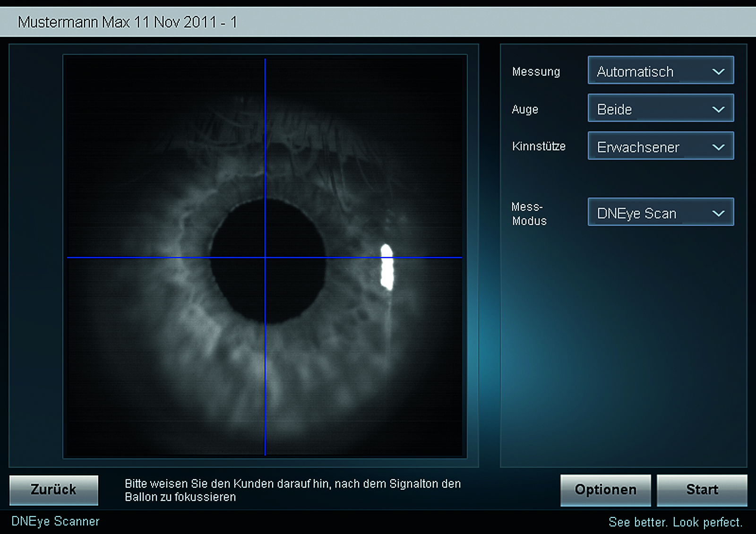Click the patient title 'Mustermann Max 11 Nov 2011 - 1'
Image resolution: width=756 pixels, height=534 pixels.
127,22
